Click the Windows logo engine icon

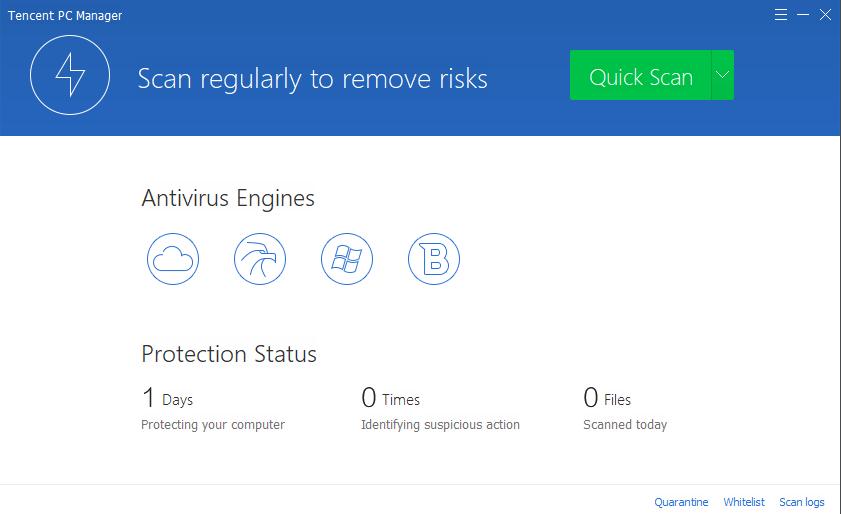346,259
